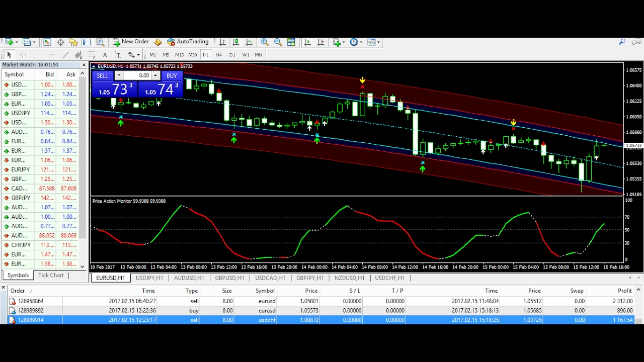Click the New Order button

[130, 42]
